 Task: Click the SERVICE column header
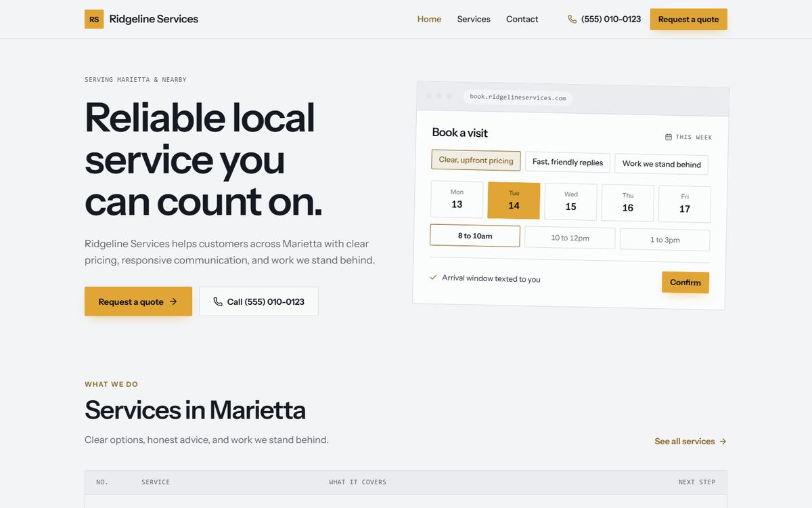(156, 482)
